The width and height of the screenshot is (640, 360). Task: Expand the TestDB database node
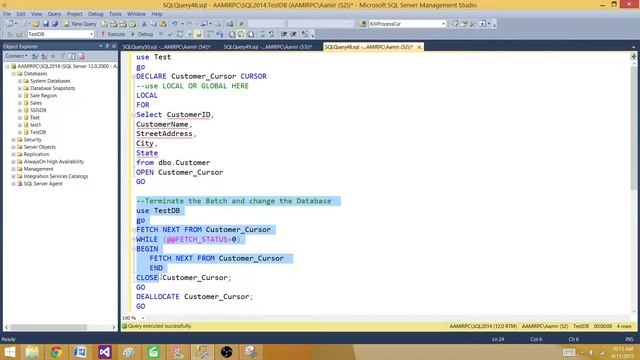(x=20, y=133)
